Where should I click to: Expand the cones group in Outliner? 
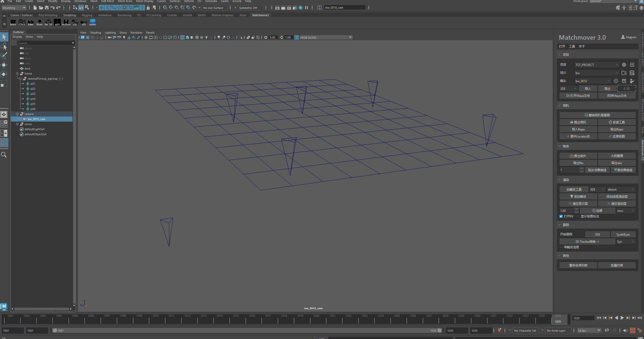[17, 124]
